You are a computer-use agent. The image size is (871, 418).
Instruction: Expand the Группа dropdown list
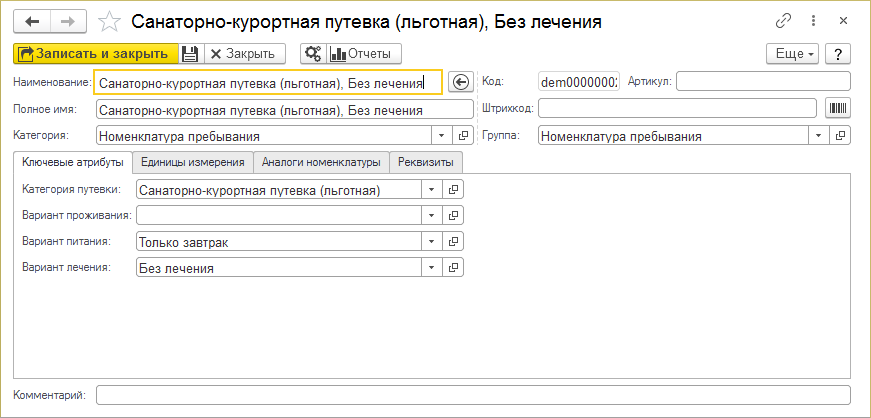[819, 136]
